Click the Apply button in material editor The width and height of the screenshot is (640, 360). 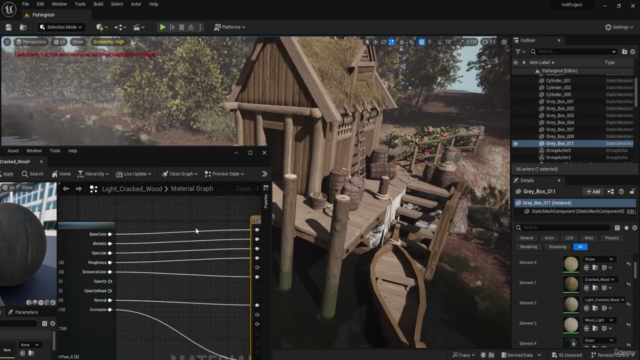(x=7, y=174)
